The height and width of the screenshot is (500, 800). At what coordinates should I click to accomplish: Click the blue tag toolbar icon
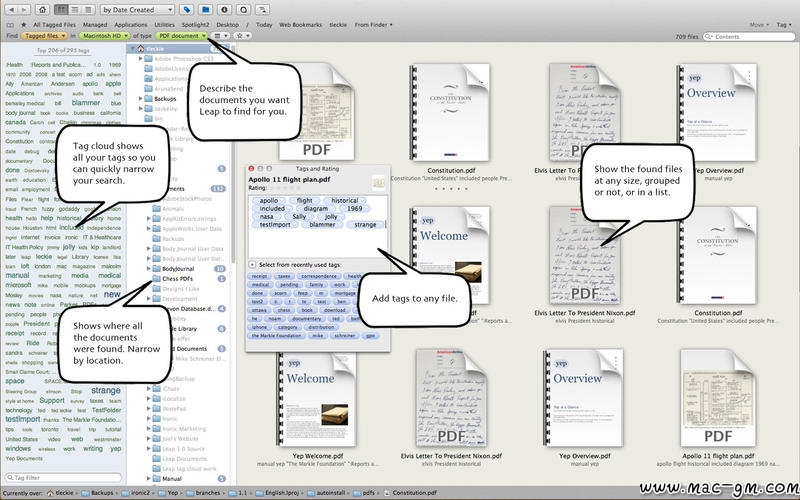[187, 9]
